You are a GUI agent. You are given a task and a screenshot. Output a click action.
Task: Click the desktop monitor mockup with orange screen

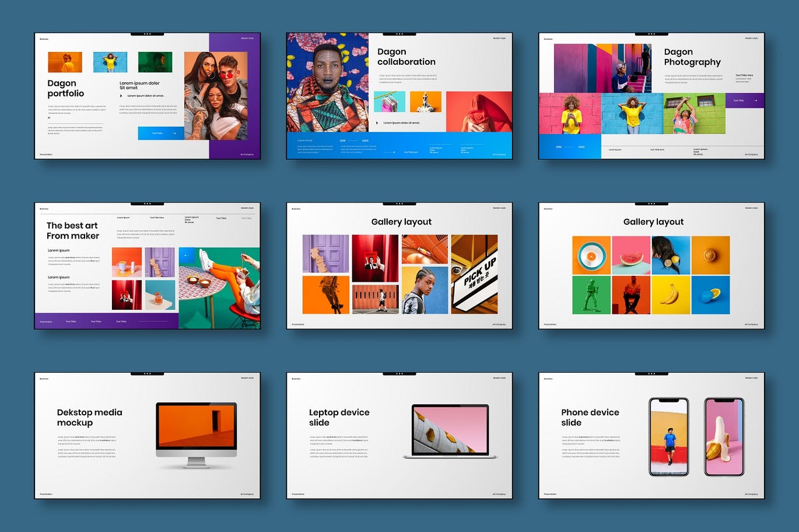coord(196,433)
